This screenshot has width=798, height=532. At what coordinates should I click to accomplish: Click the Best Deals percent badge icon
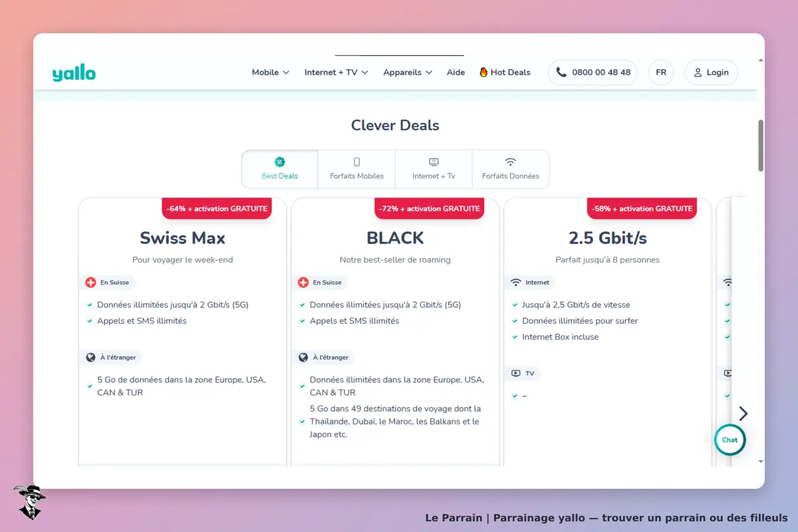pos(279,162)
